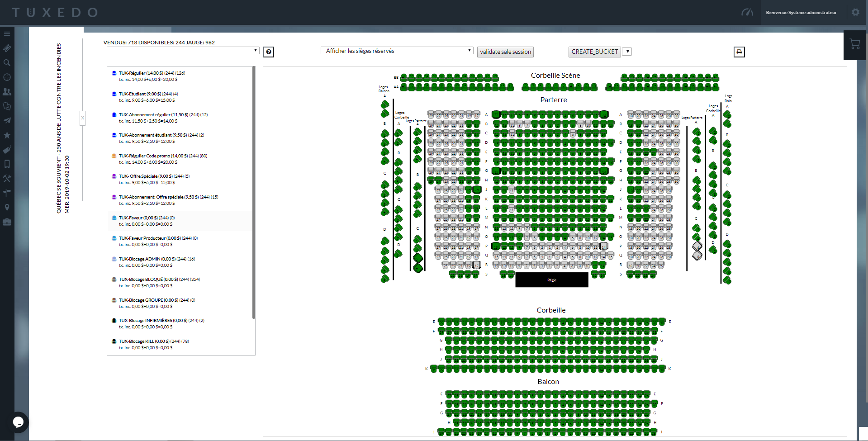Select the TUX-Régulier (14,00 $) price row
The image size is (868, 441).
pyautogui.click(x=180, y=76)
